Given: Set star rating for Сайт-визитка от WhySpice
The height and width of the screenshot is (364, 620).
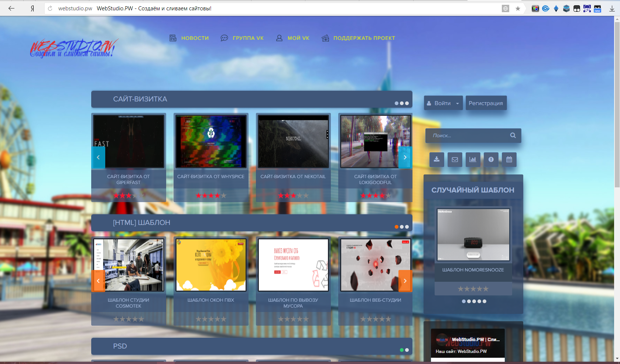Looking at the screenshot, I should click(211, 195).
